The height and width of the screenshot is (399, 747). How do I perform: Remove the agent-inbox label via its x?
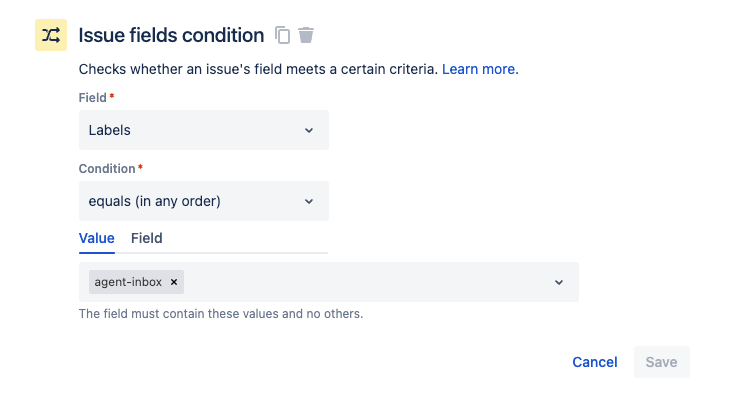click(x=174, y=282)
